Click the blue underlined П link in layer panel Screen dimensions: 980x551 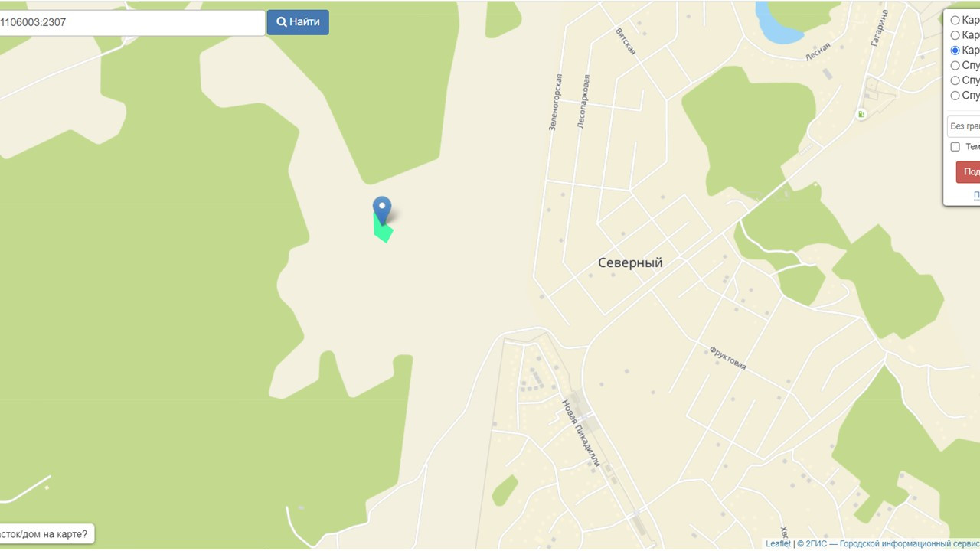pyautogui.click(x=977, y=195)
